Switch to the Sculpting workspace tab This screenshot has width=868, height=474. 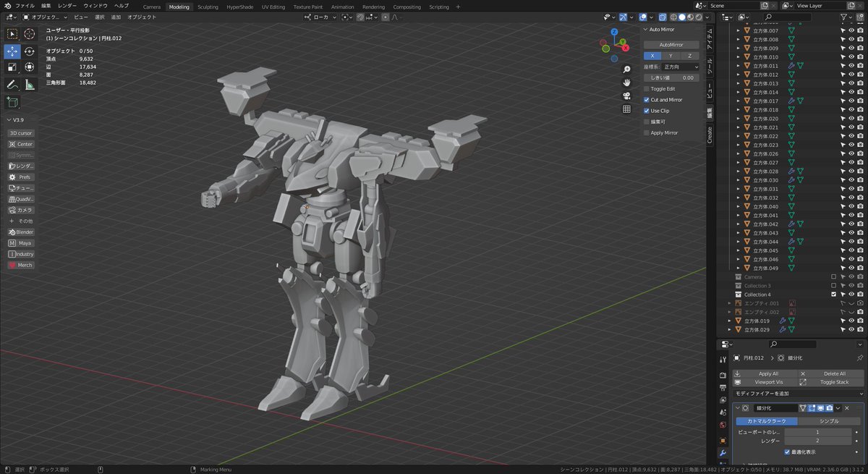208,7
